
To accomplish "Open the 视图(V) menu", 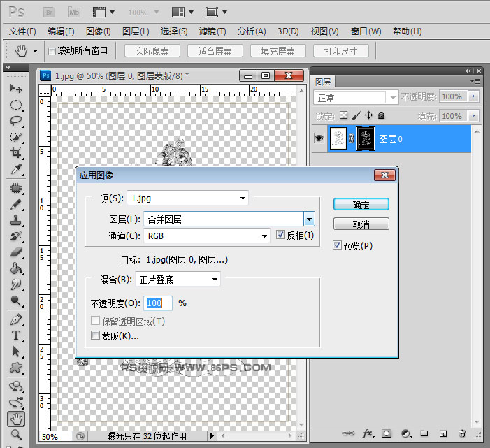I will coord(325,31).
